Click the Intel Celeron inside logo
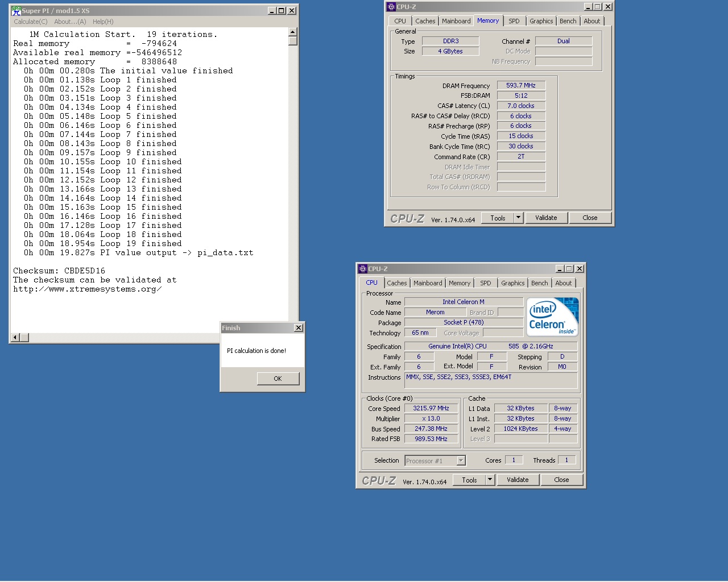 click(x=552, y=317)
